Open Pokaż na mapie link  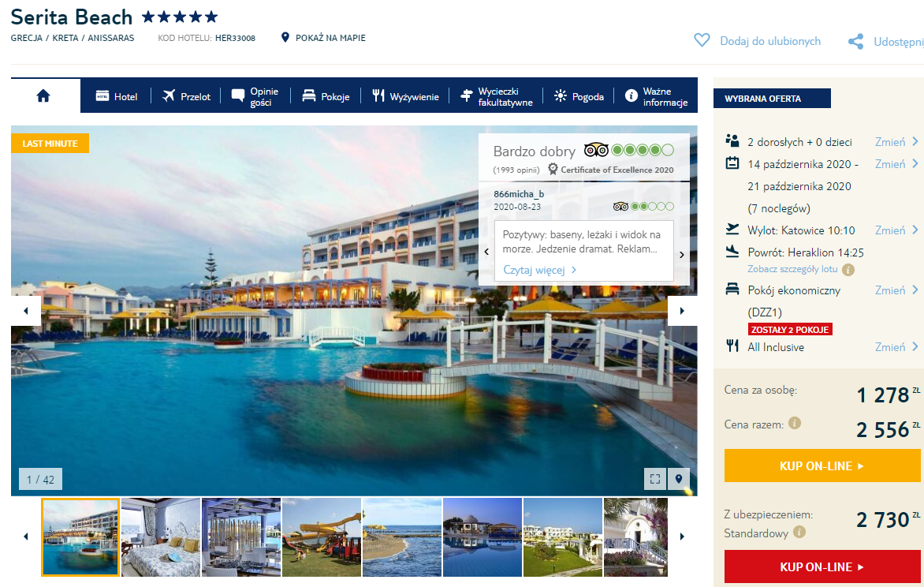tap(324, 38)
